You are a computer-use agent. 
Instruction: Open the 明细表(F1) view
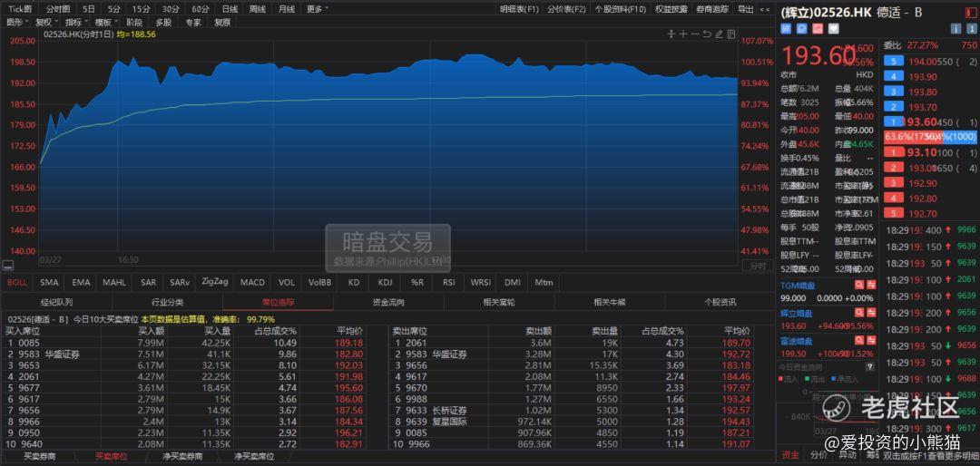(x=519, y=9)
